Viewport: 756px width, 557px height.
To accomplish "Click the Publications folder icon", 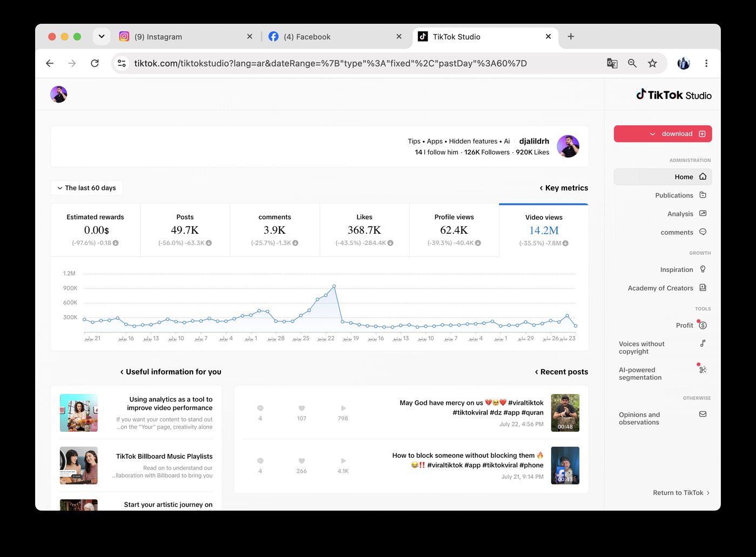I will click(703, 195).
